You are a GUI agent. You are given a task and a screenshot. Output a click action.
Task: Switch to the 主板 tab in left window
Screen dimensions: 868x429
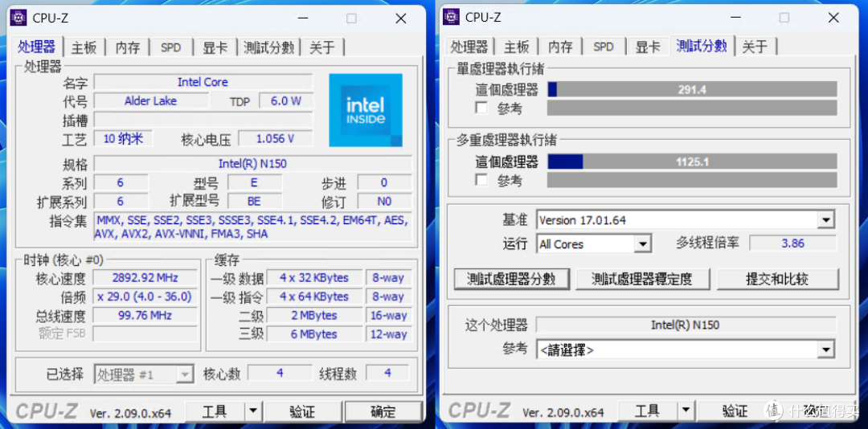pos(84,47)
